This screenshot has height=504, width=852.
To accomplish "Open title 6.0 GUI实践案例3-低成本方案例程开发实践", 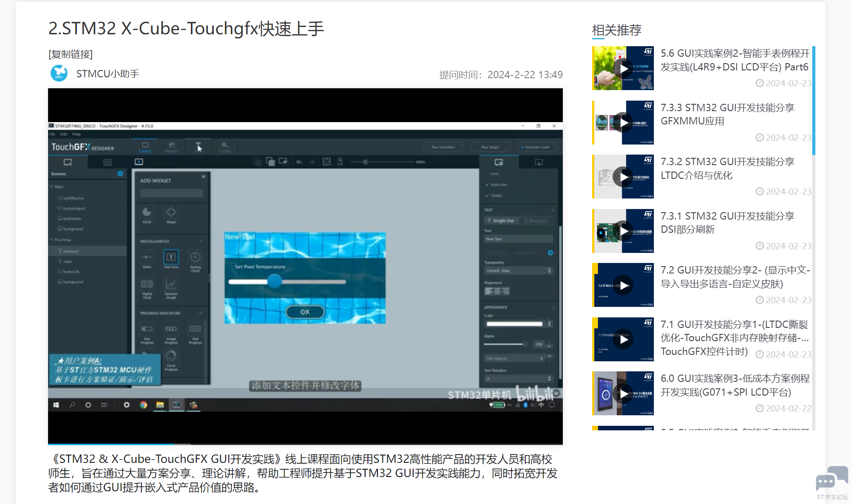I will click(x=735, y=385).
